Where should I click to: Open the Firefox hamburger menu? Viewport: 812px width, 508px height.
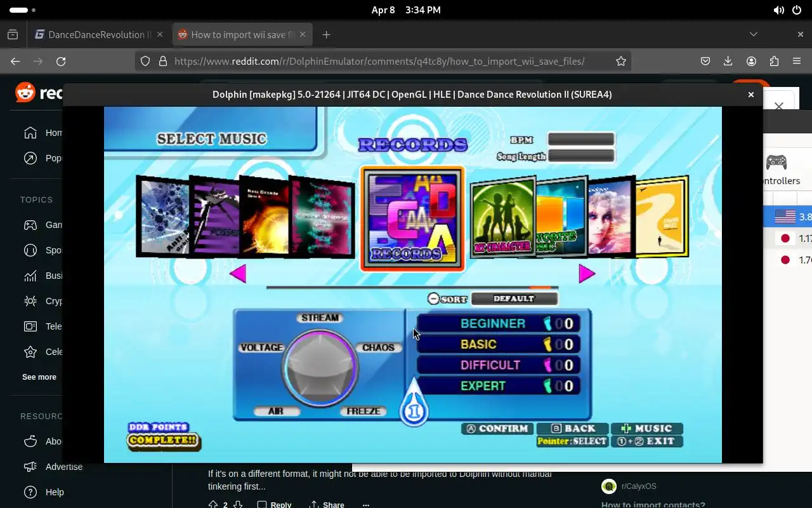797,62
